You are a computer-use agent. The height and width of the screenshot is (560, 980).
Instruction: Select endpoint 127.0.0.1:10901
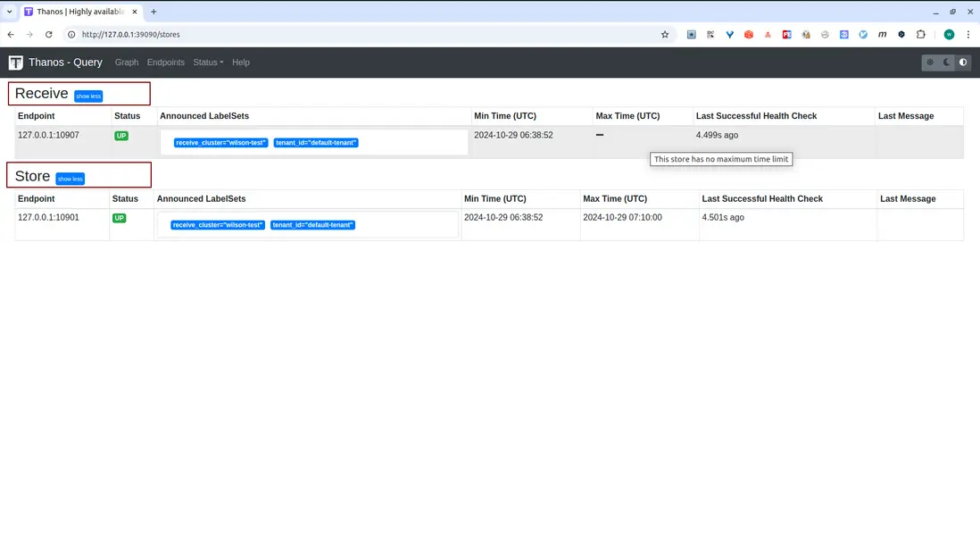(x=49, y=218)
